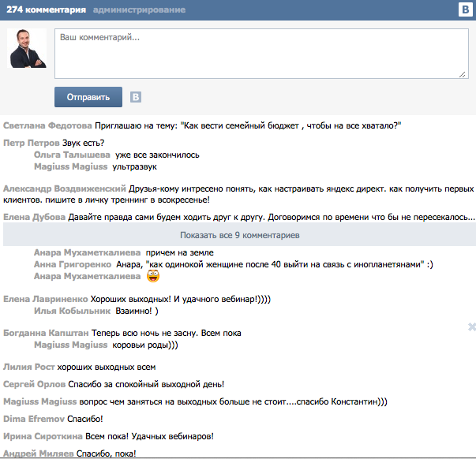Open Илья Кобыльник profile
The image size is (476, 459).
click(73, 311)
